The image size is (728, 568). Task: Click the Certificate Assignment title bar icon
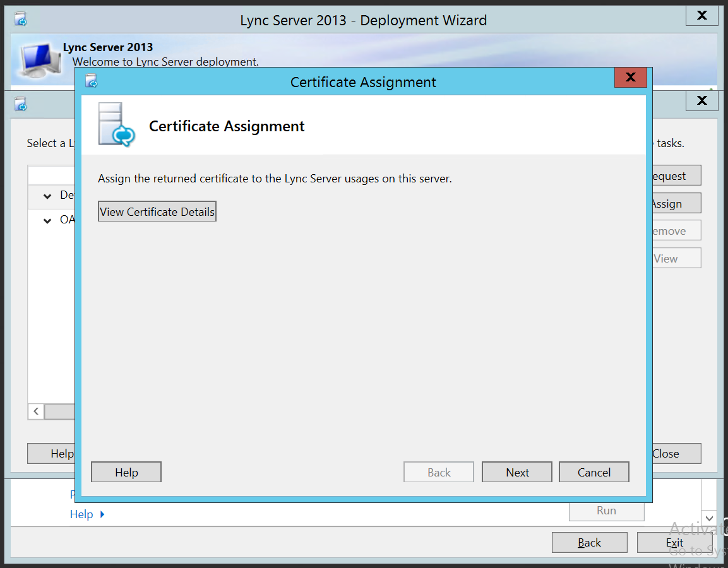pyautogui.click(x=92, y=81)
